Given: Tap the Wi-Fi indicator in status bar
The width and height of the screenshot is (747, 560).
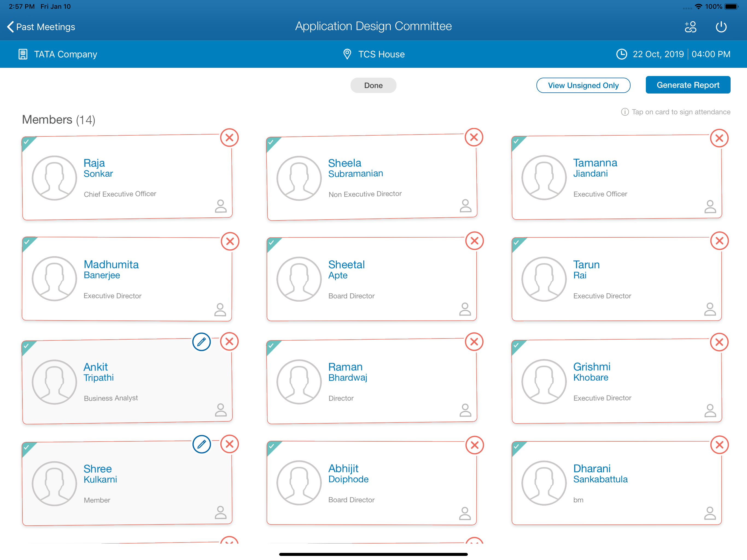Looking at the screenshot, I should pyautogui.click(x=698, y=6).
